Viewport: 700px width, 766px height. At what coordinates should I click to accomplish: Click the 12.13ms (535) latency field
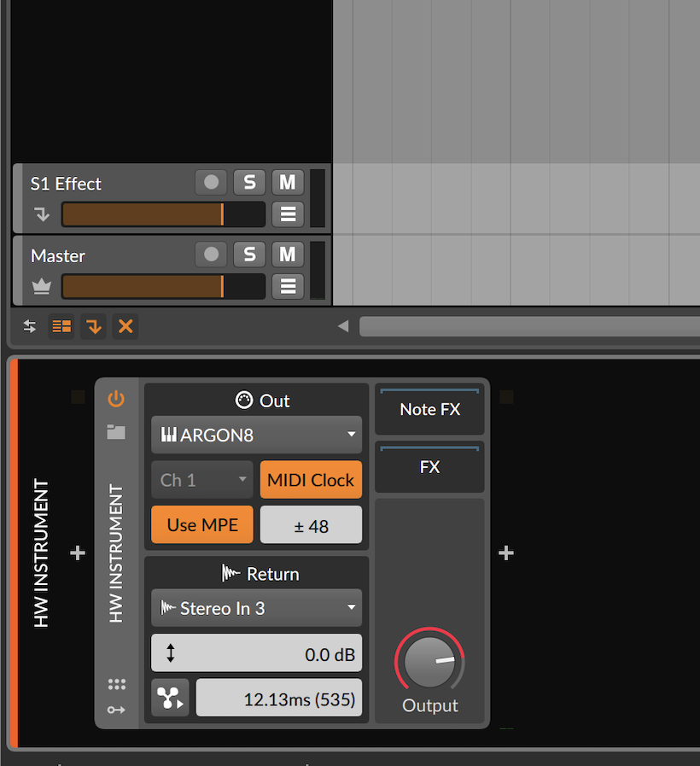[x=279, y=698]
